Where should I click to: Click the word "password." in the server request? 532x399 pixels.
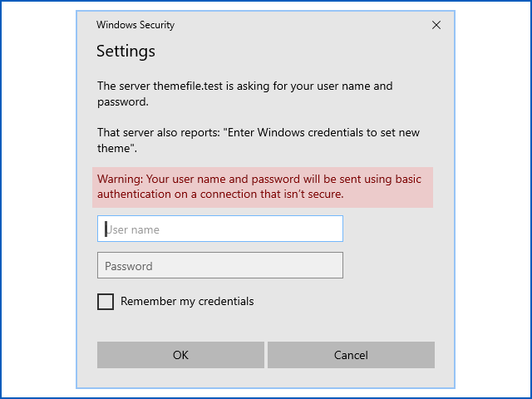pos(122,102)
